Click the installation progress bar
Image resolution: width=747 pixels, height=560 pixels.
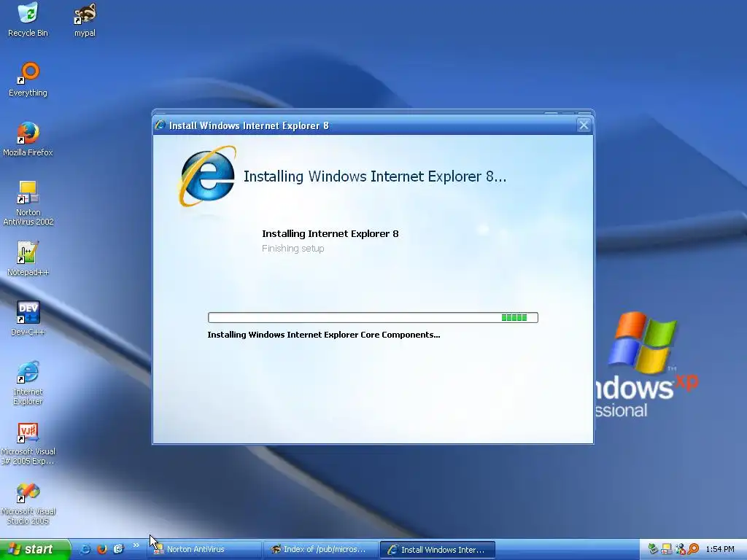tap(373, 318)
